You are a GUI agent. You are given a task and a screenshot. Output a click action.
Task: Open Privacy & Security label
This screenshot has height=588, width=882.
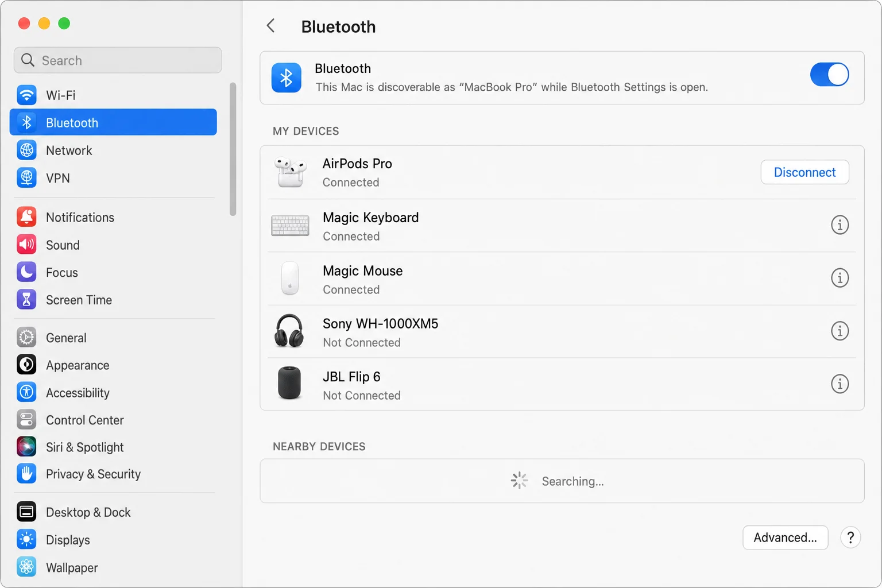93,474
